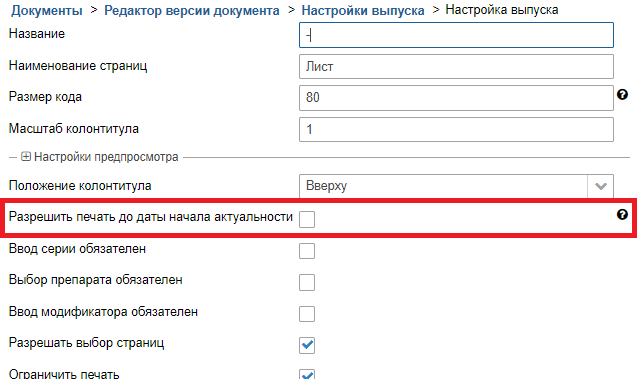Open Положение колонтитула dropdown arrow
This screenshot has width=643, height=384.
(601, 186)
